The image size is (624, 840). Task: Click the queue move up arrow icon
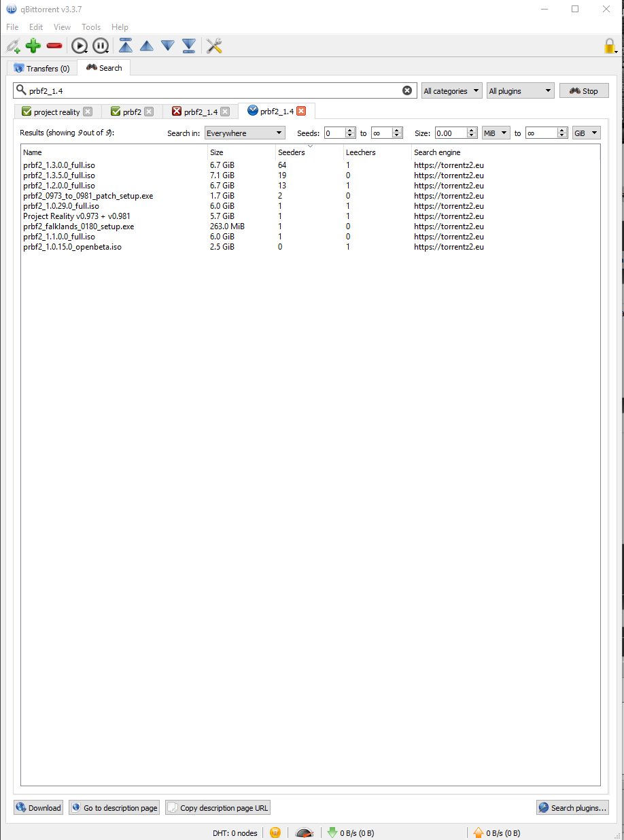coord(147,46)
